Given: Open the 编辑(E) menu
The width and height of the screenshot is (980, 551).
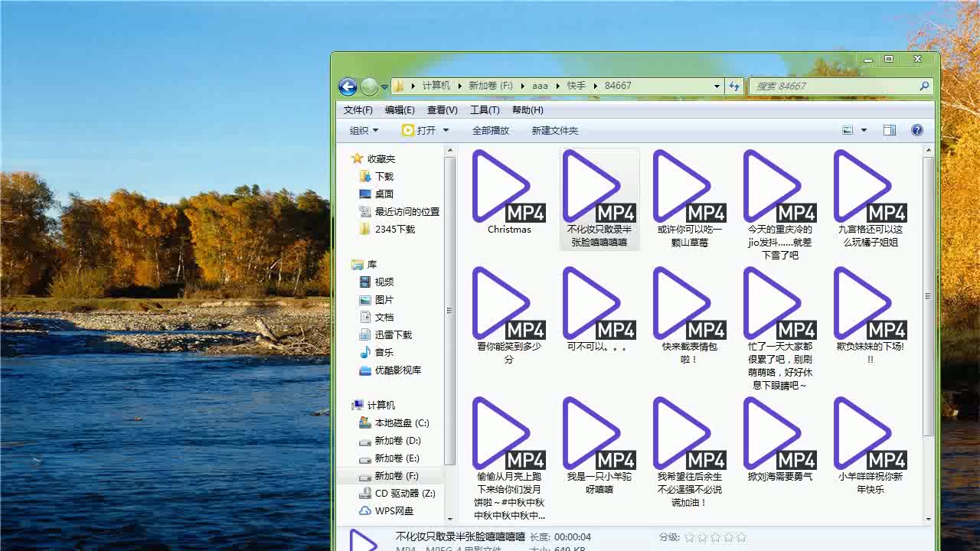Looking at the screenshot, I should pos(400,109).
